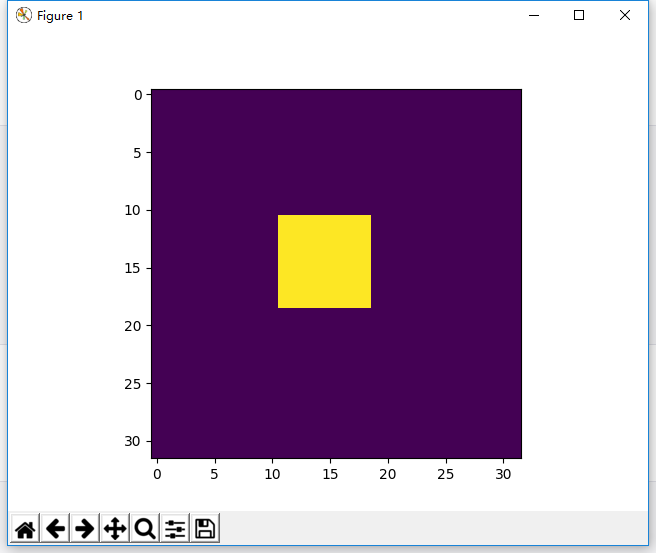656x553 pixels.
Task: Click the Home reset view icon
Action: click(25, 529)
